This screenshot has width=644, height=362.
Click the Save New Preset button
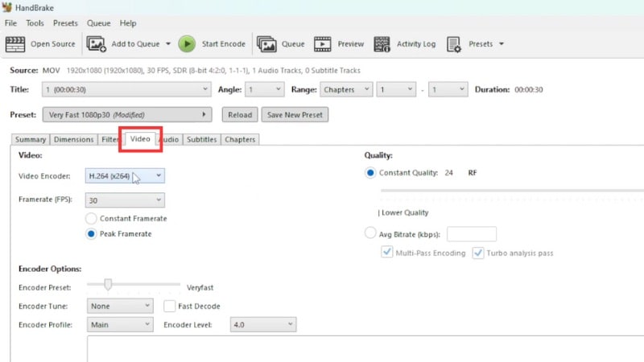[x=295, y=115]
